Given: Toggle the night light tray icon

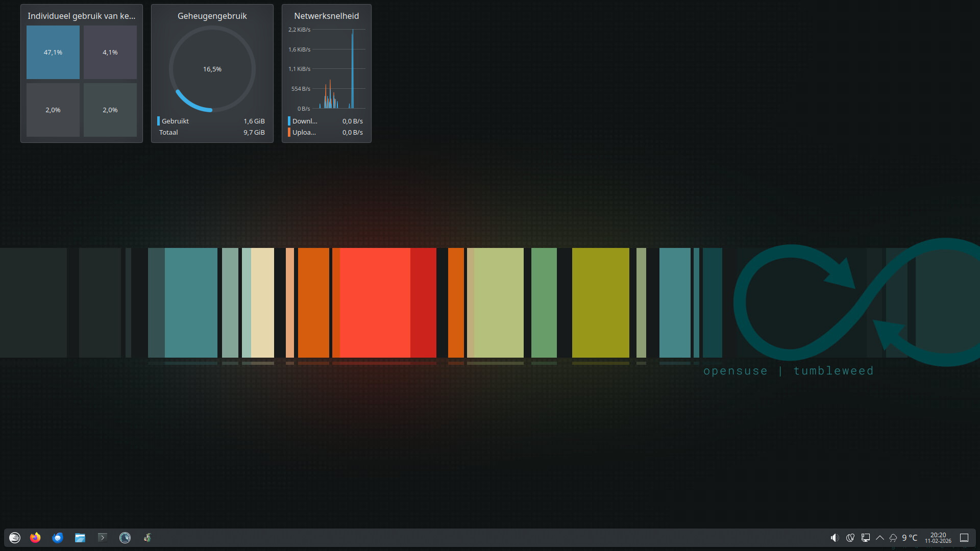Looking at the screenshot, I should coord(850,538).
